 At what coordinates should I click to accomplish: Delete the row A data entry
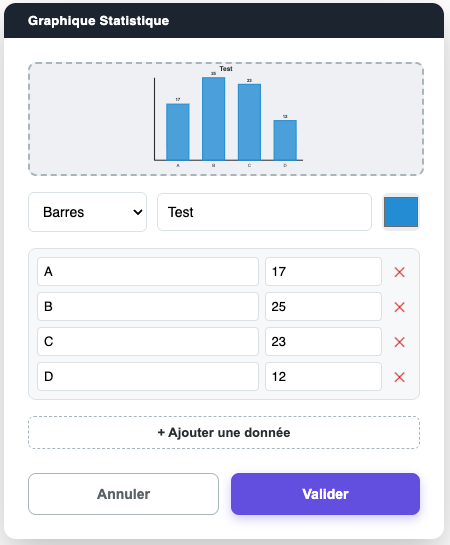(399, 272)
